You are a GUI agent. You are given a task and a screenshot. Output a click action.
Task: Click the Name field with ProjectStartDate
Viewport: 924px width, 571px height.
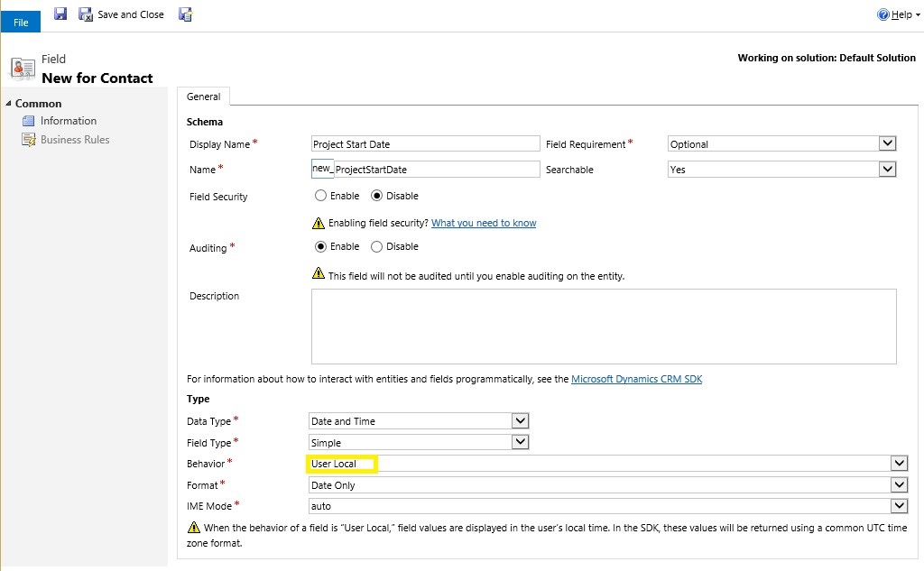click(x=437, y=169)
